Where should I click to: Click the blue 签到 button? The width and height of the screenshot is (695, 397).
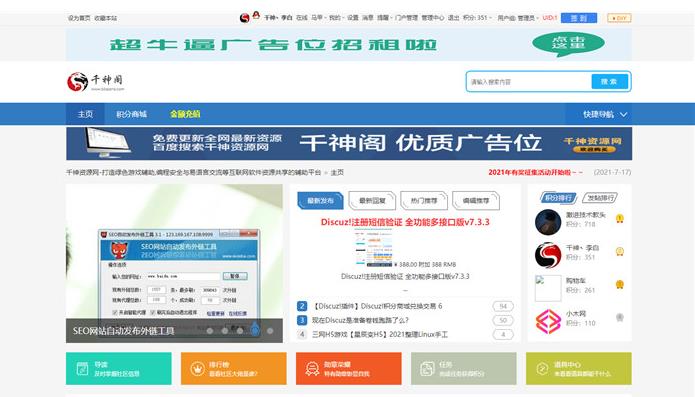(x=578, y=18)
